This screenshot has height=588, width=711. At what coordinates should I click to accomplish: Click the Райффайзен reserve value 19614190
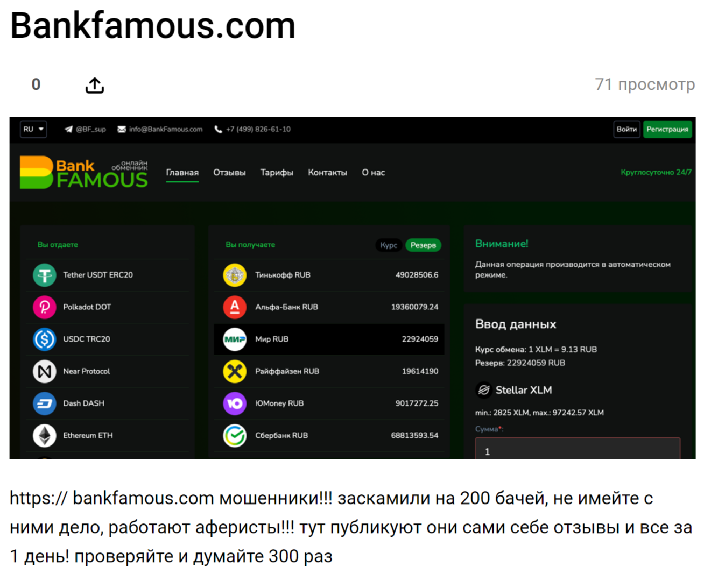coord(420,371)
